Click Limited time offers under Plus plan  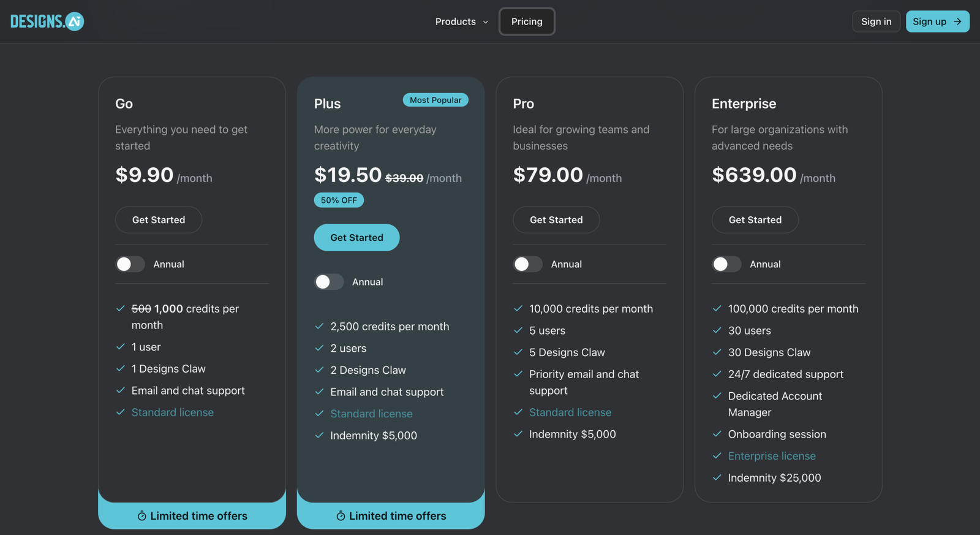[x=391, y=516]
